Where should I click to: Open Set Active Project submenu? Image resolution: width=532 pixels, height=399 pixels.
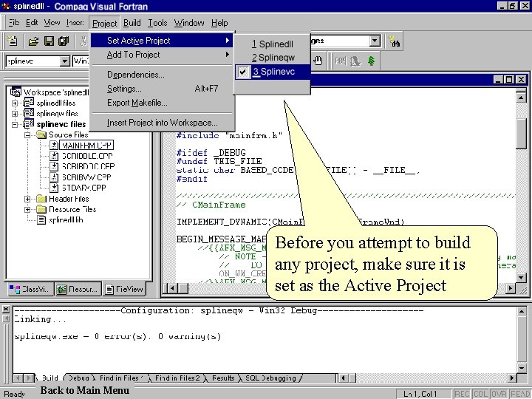point(162,41)
